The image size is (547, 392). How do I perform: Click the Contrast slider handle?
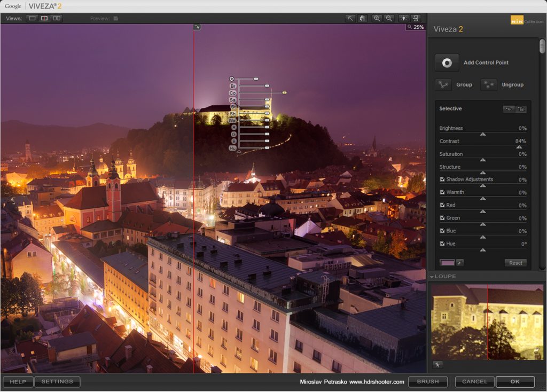519,147
